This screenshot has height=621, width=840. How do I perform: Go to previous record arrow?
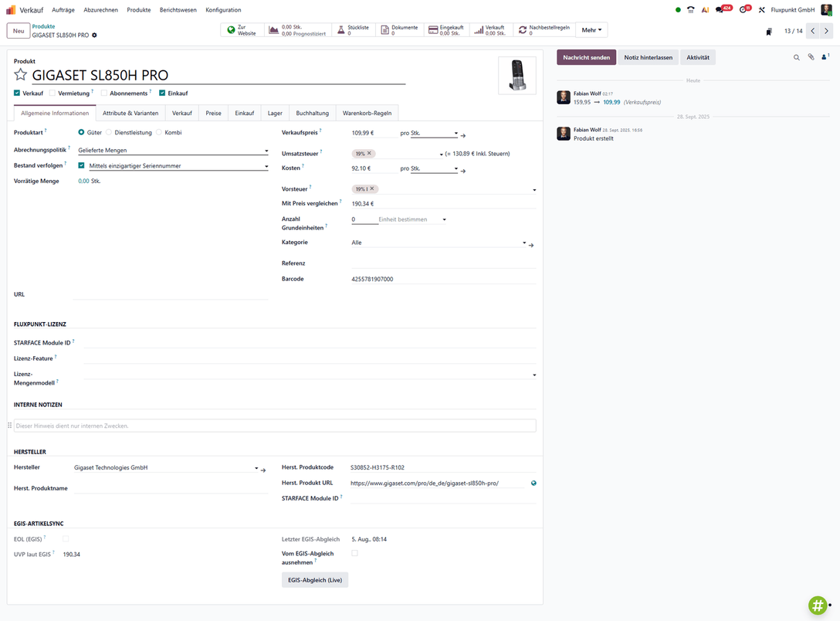pyautogui.click(x=813, y=31)
